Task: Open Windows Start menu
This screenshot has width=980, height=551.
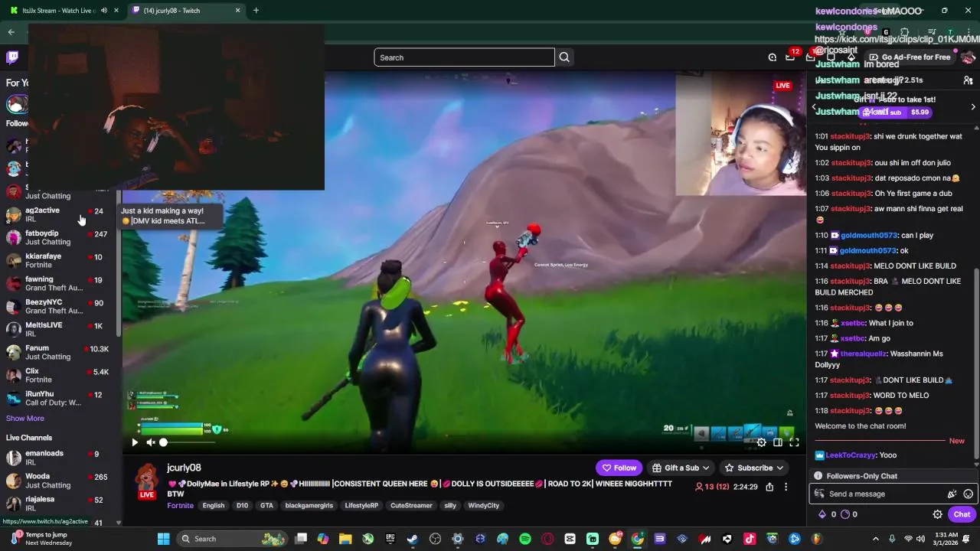Action: coord(163,539)
